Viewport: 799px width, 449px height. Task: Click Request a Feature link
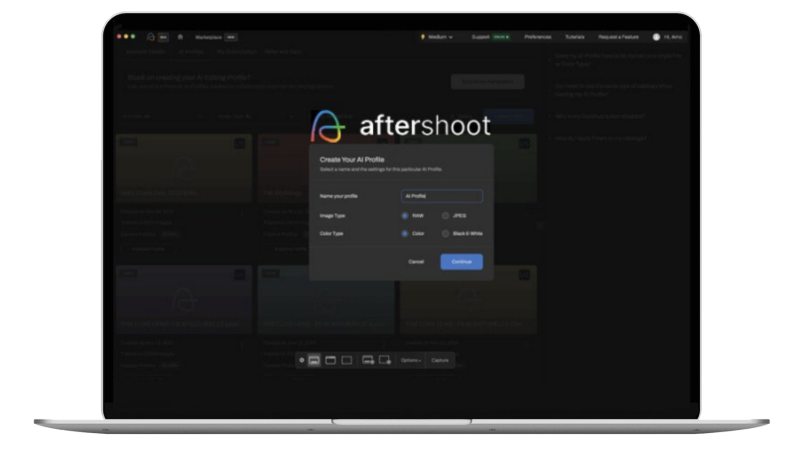tap(618, 37)
